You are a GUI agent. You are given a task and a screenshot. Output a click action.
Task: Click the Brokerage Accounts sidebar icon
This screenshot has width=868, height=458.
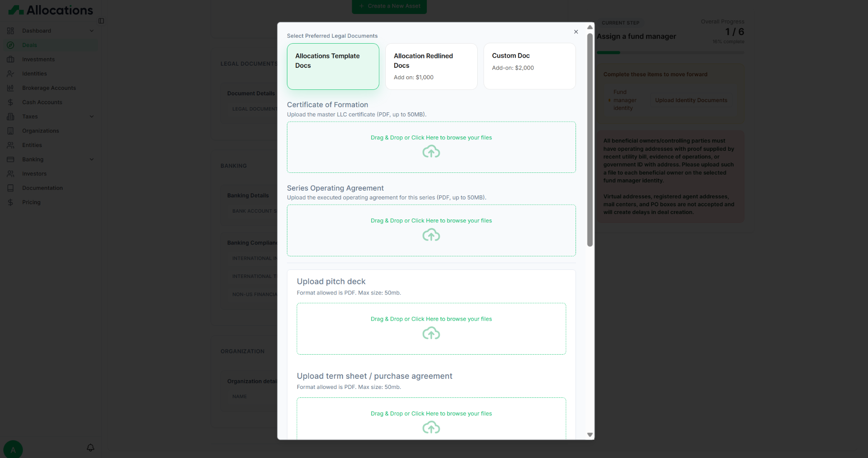pyautogui.click(x=11, y=88)
